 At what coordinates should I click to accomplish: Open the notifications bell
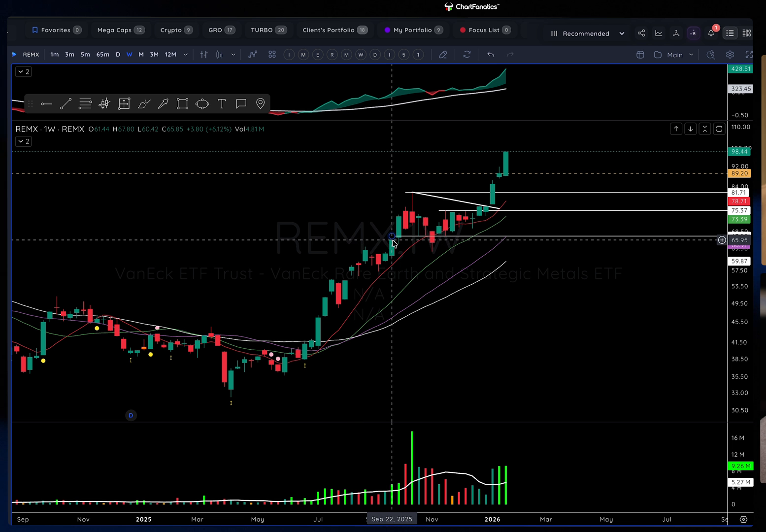tap(711, 33)
